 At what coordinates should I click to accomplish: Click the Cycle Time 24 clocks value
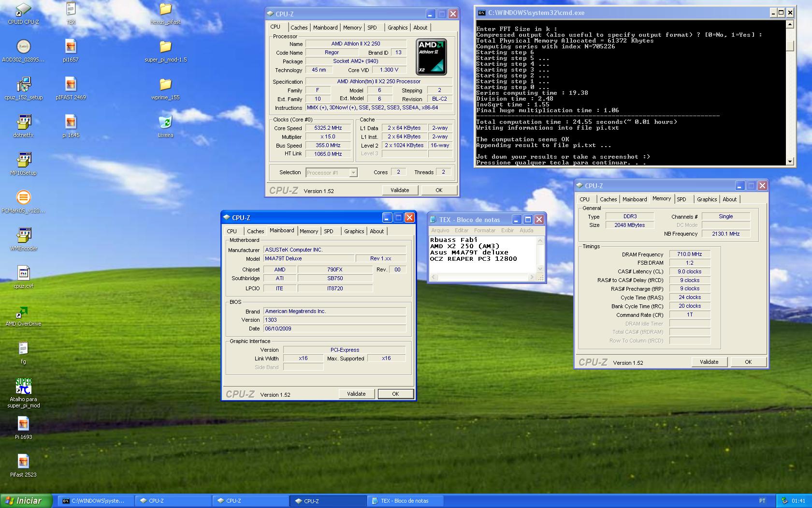point(690,298)
